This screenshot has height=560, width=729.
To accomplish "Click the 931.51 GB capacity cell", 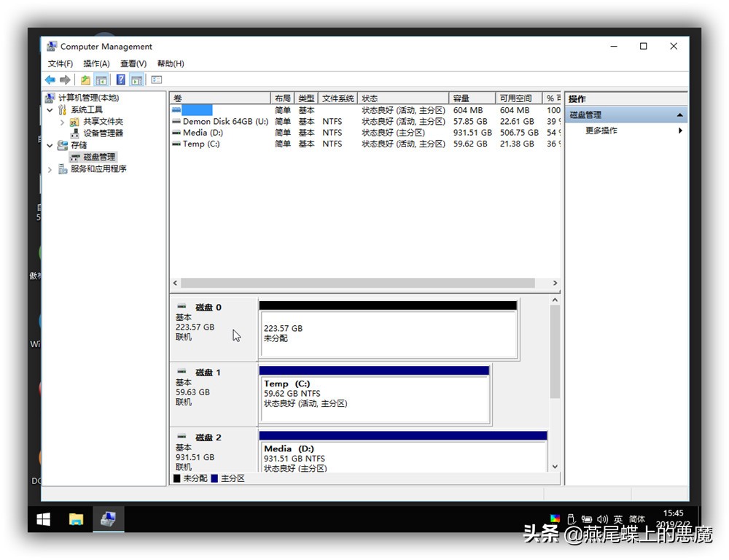I will point(472,133).
